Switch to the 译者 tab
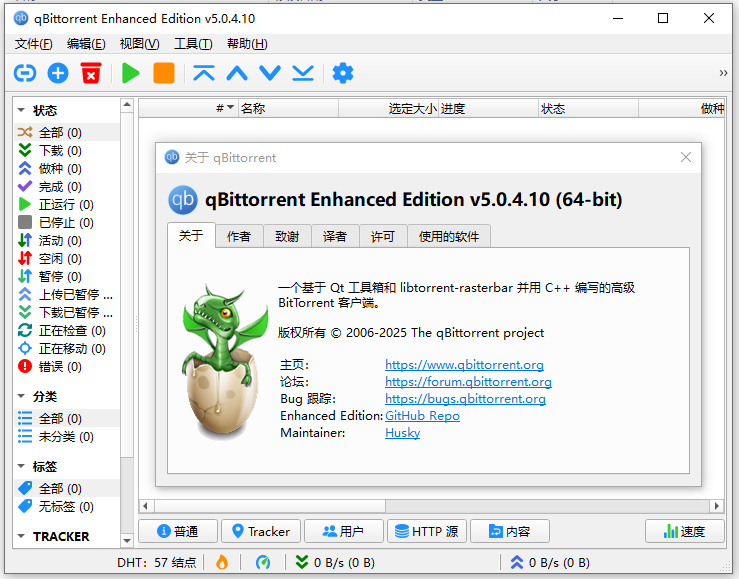739x579 pixels. (335, 236)
